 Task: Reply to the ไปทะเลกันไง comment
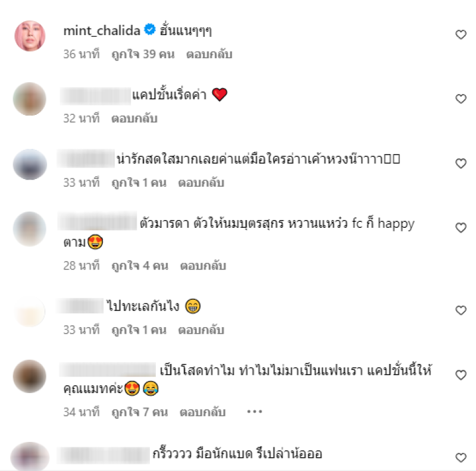point(201,330)
